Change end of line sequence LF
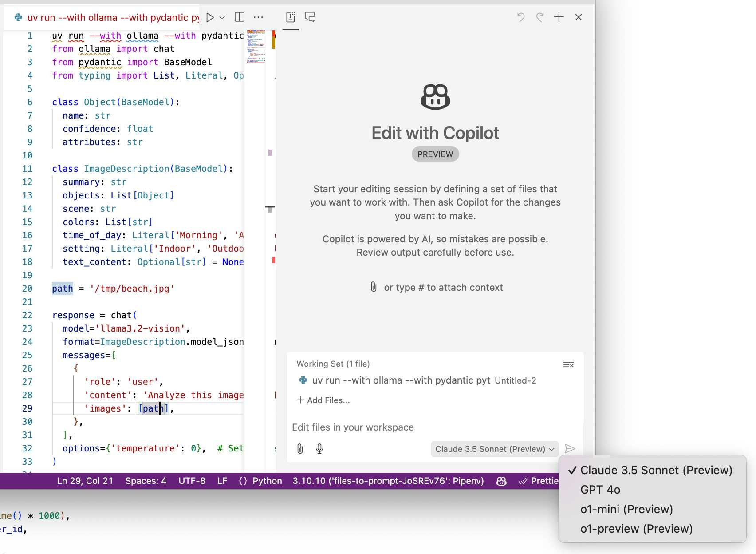 click(x=222, y=481)
